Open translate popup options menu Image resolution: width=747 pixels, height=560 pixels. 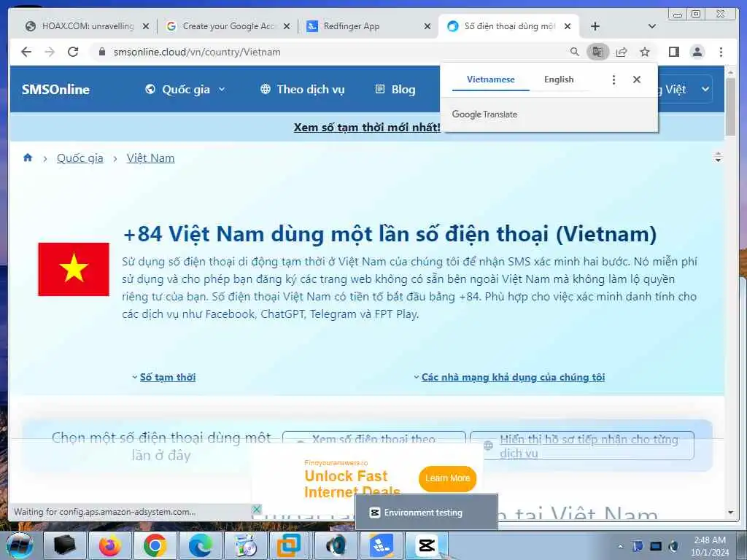[x=614, y=79]
